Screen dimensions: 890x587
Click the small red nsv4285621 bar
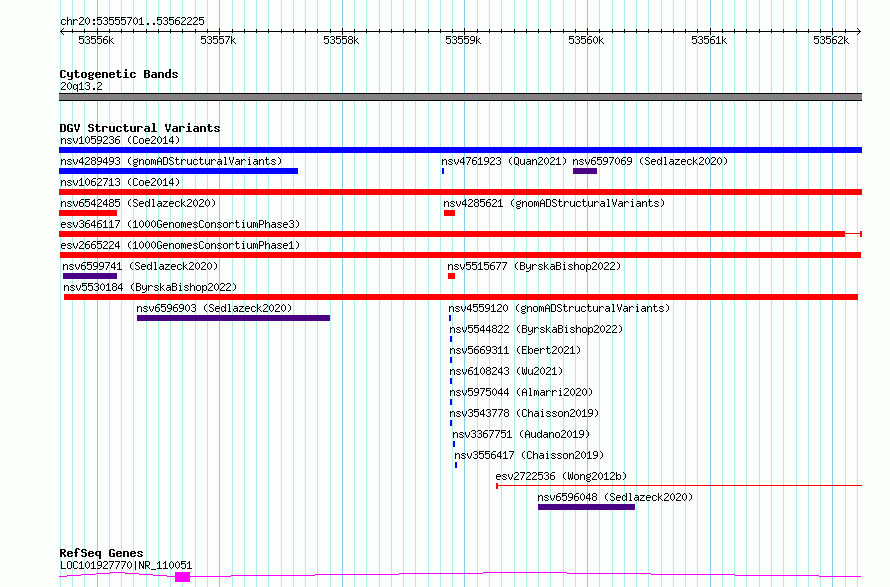point(450,213)
